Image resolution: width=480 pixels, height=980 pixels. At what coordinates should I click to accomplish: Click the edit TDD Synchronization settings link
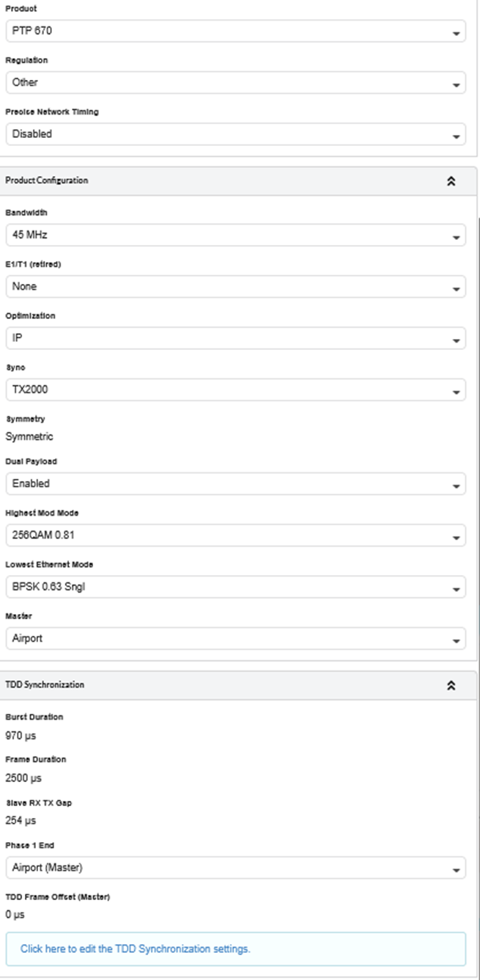[x=136, y=949]
